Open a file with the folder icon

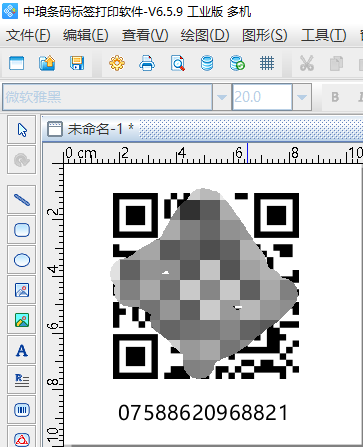[47, 63]
